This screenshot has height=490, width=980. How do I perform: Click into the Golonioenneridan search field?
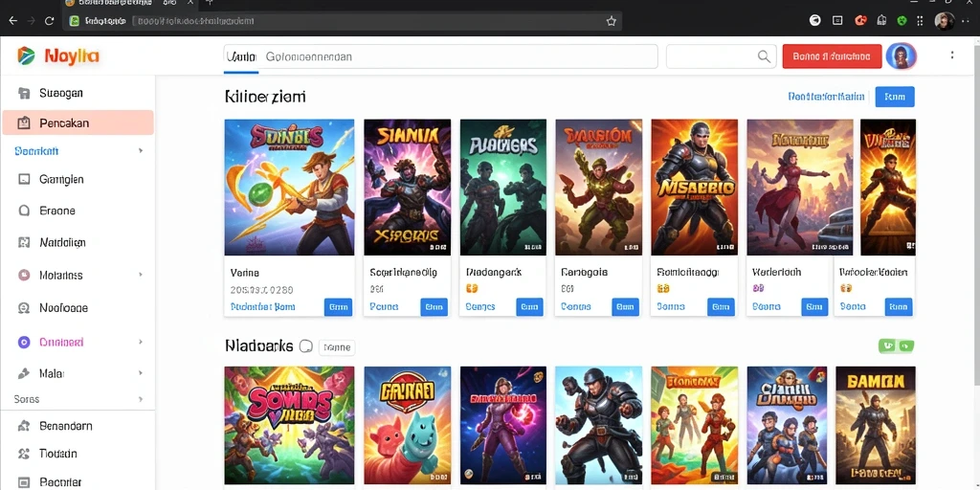tap(440, 56)
